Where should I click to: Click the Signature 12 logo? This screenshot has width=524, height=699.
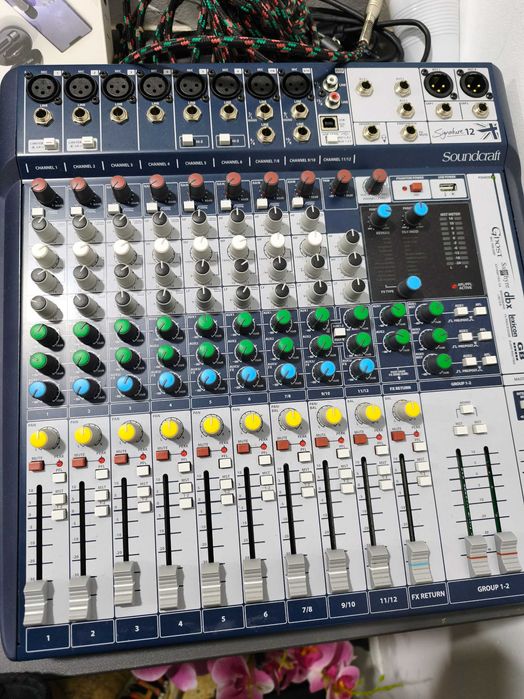click(453, 133)
